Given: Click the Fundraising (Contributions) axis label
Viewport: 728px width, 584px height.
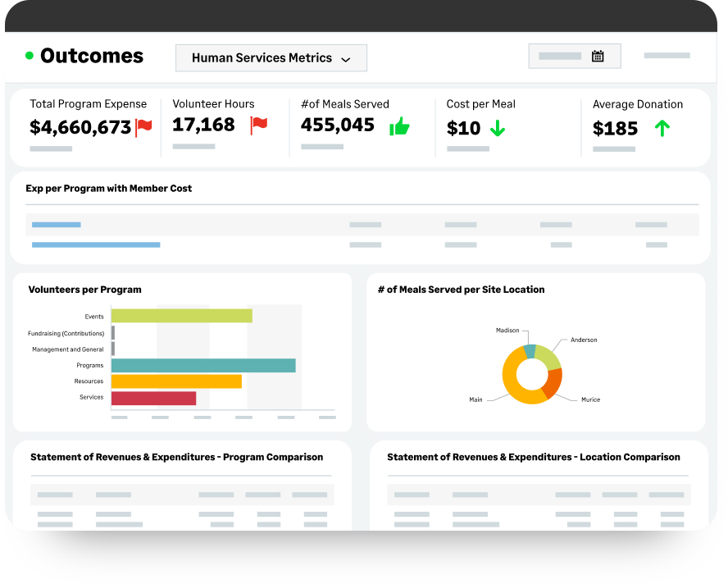Looking at the screenshot, I should 66,333.
